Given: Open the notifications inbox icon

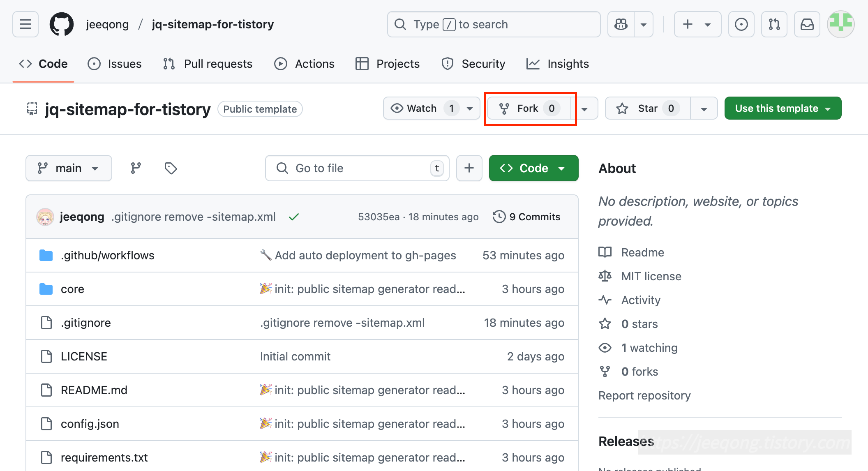Looking at the screenshot, I should click(x=807, y=24).
